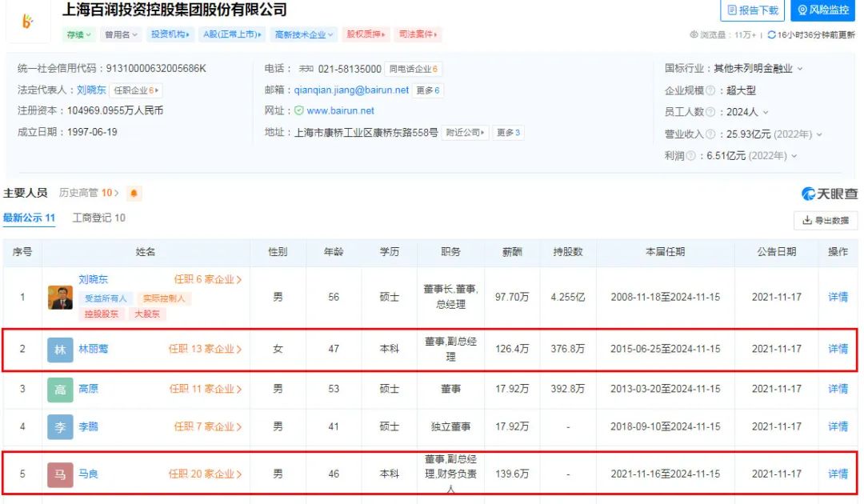Expand the 国标行业 dropdown arrow
This screenshot has height=504, width=864.
tap(800, 69)
